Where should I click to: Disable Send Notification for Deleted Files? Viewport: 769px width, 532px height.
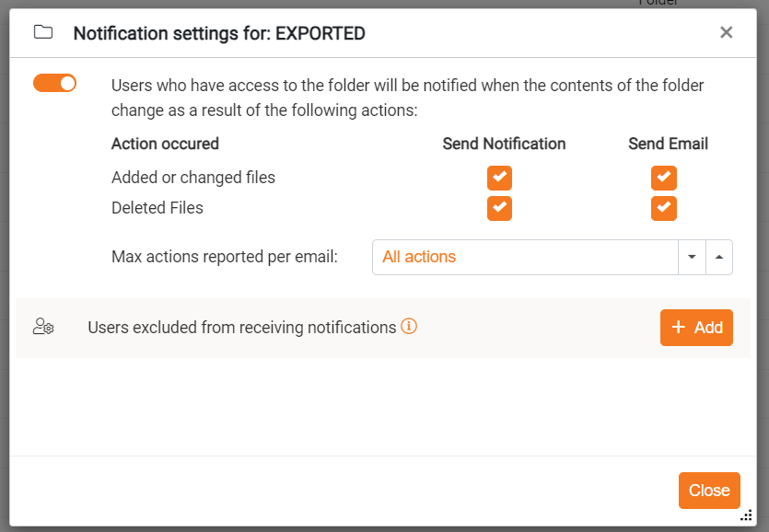[499, 208]
